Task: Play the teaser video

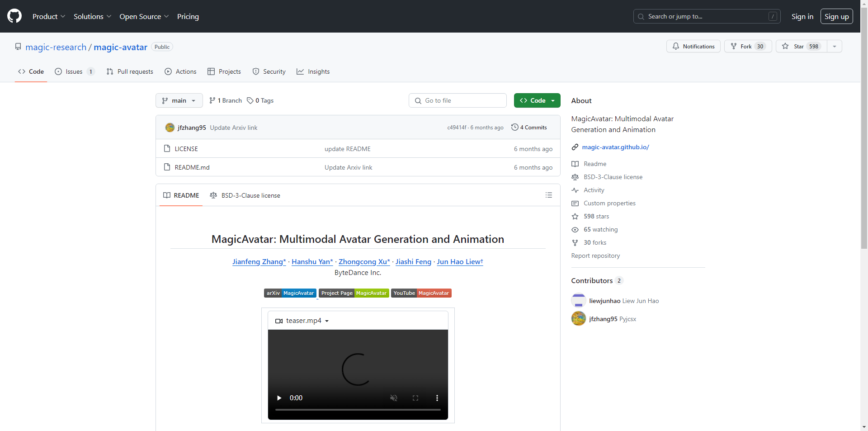Action: coord(279,398)
